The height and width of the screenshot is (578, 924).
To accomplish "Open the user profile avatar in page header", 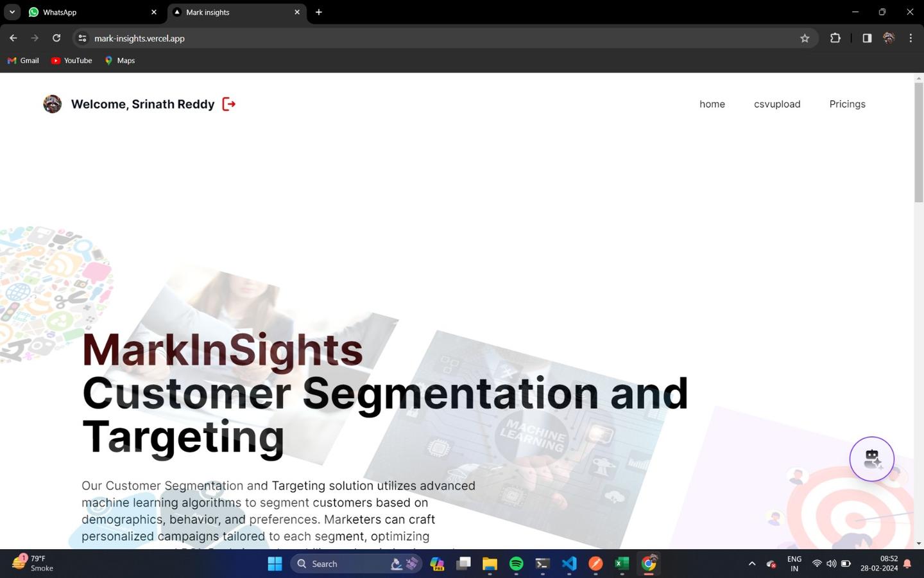I will pyautogui.click(x=52, y=104).
